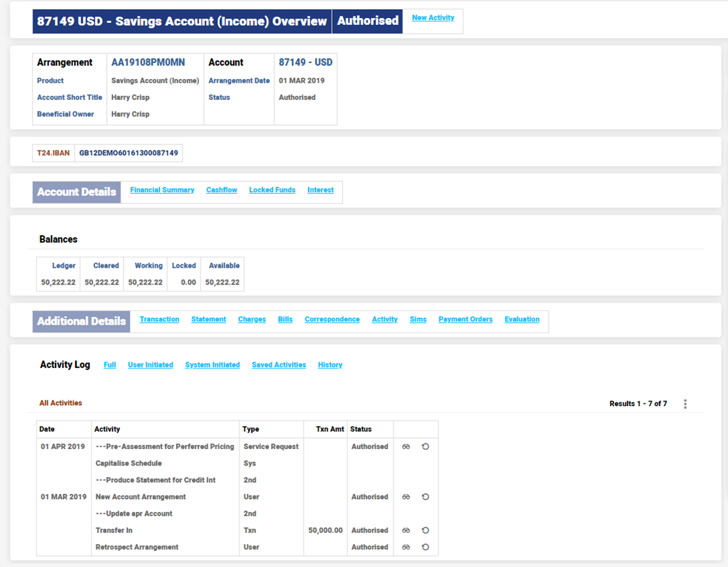This screenshot has height=567, width=728.
Task: Filter activity log by User Initiated
Action: tap(150, 365)
